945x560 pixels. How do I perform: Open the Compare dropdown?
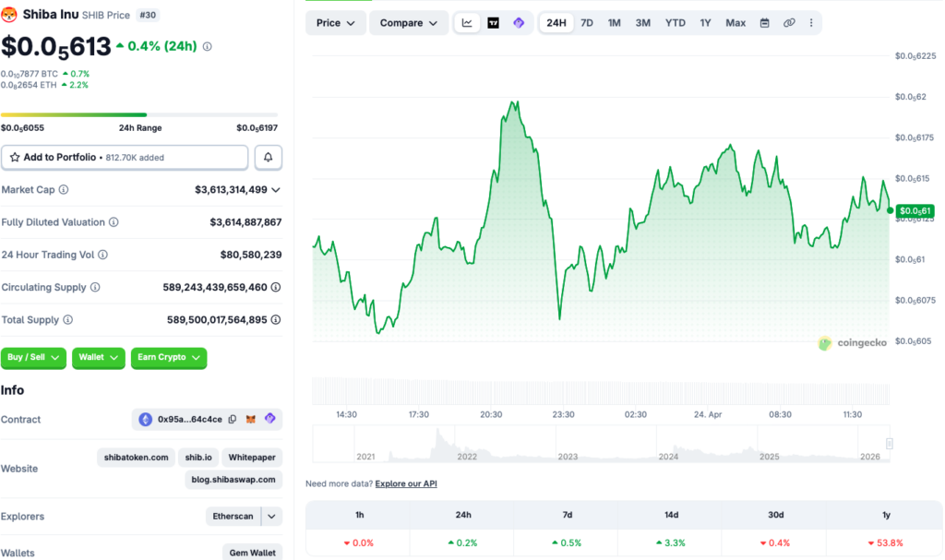point(408,23)
